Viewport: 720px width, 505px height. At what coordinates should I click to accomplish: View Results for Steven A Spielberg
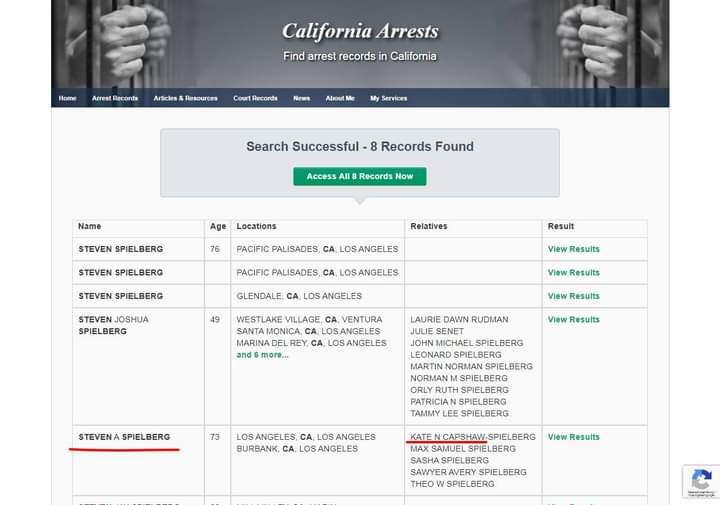[x=573, y=437]
